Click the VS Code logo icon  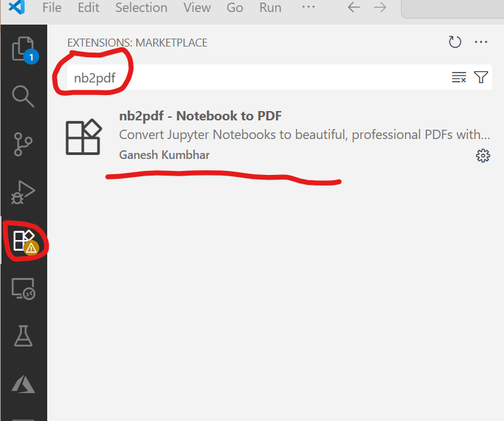tap(17, 7)
